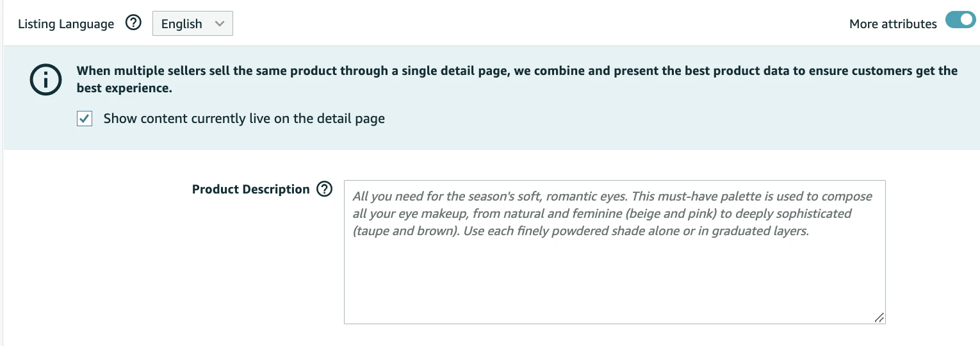Viewport: 980px width, 346px height.
Task: Click the placeholder line starting 'All you need'
Action: pos(612,196)
